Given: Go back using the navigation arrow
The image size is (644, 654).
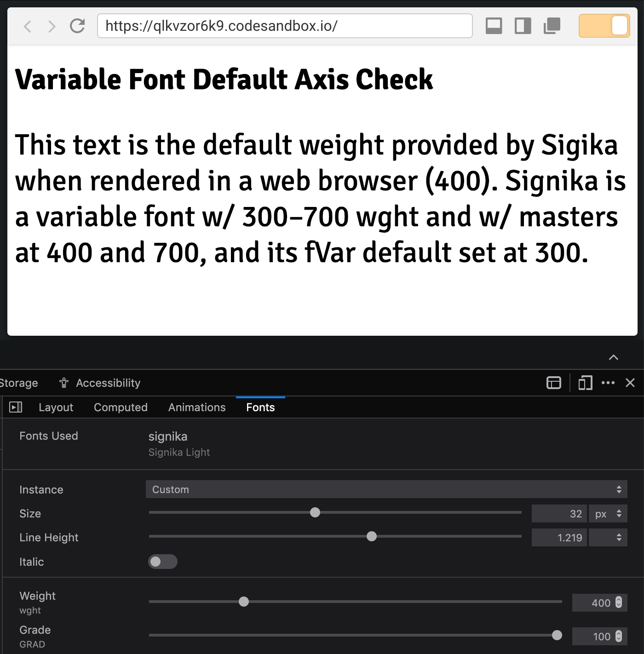Looking at the screenshot, I should pyautogui.click(x=27, y=26).
